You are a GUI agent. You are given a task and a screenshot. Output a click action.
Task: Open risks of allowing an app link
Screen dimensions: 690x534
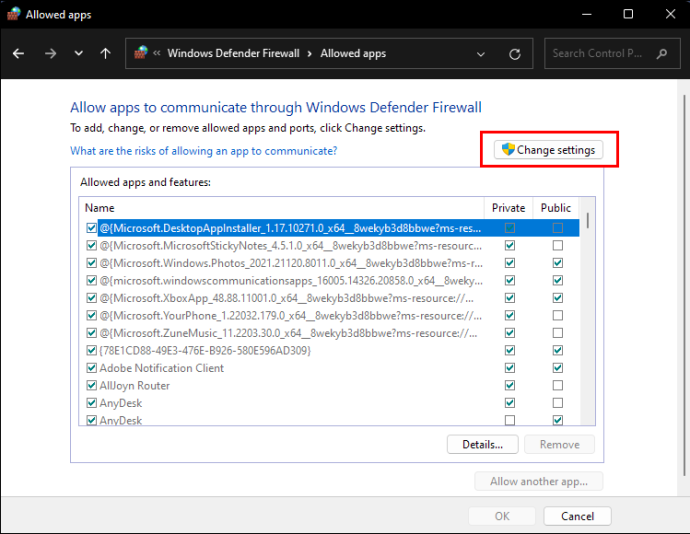click(204, 151)
